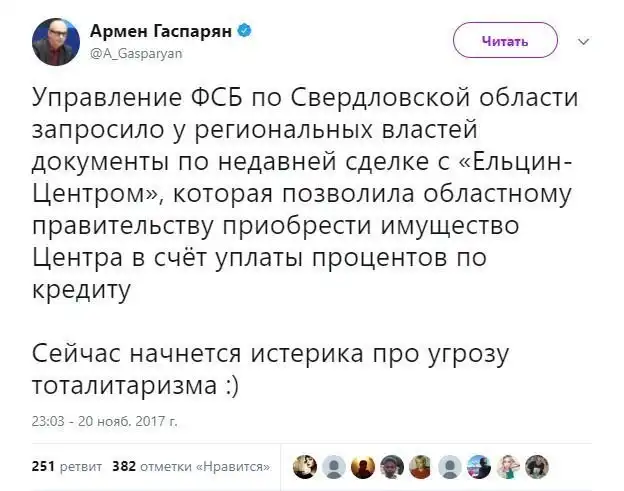Click the fourth liker avatar in row
Viewport: 624px width, 491px height.
394,466
